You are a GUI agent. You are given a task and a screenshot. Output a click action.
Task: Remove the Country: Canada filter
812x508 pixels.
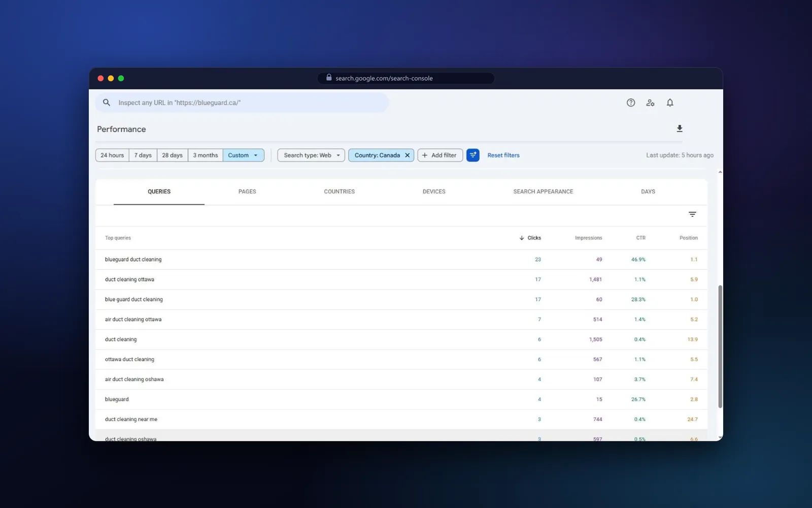point(407,155)
